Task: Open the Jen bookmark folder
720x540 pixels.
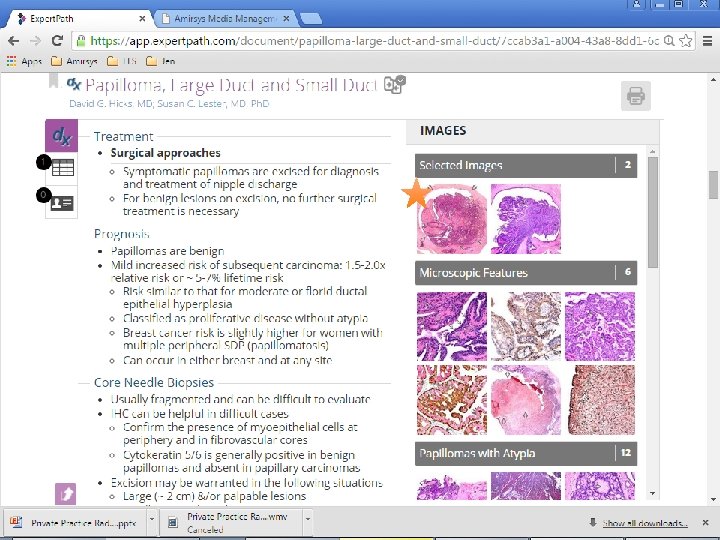Action: [160, 61]
